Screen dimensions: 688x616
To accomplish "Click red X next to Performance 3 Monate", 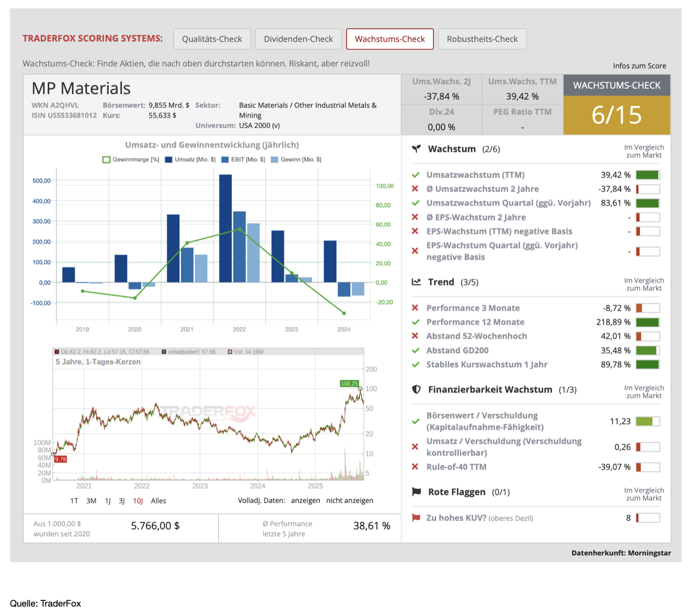I will 415,308.
